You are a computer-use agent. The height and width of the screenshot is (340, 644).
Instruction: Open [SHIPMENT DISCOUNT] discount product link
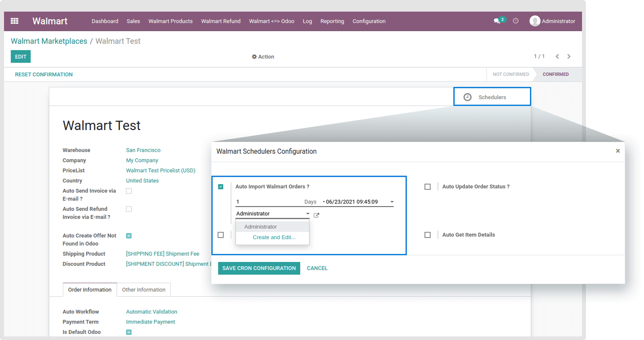point(169,264)
